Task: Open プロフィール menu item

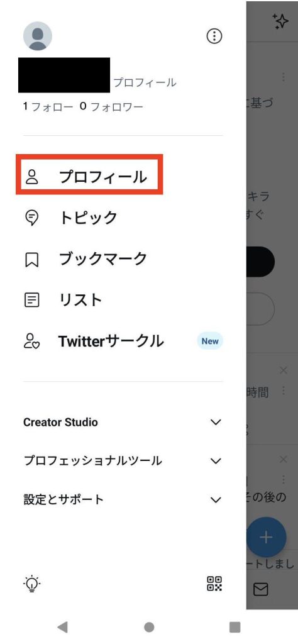Action: tap(89, 177)
